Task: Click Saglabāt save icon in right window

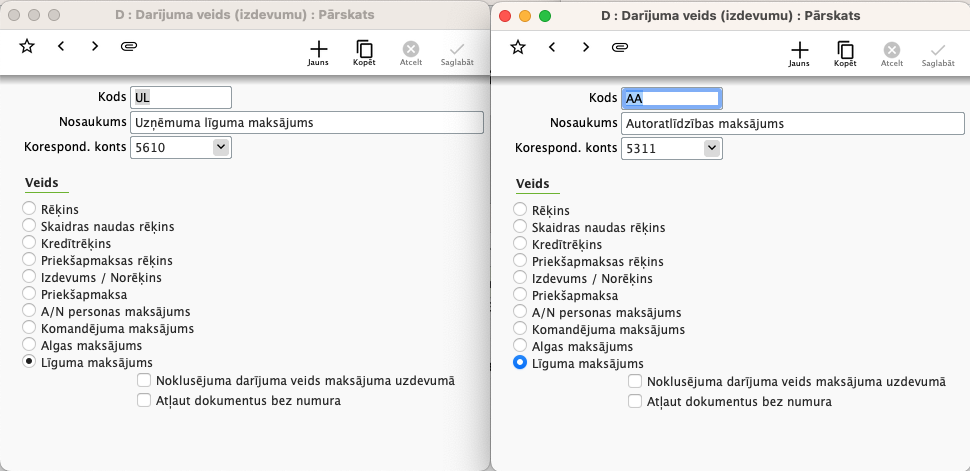Action: click(938, 54)
